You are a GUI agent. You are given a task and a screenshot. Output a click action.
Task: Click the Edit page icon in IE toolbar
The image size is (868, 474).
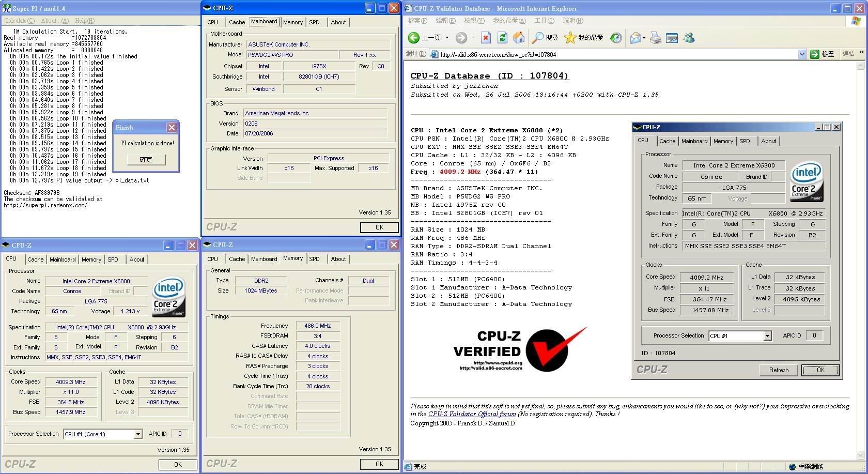[x=672, y=38]
